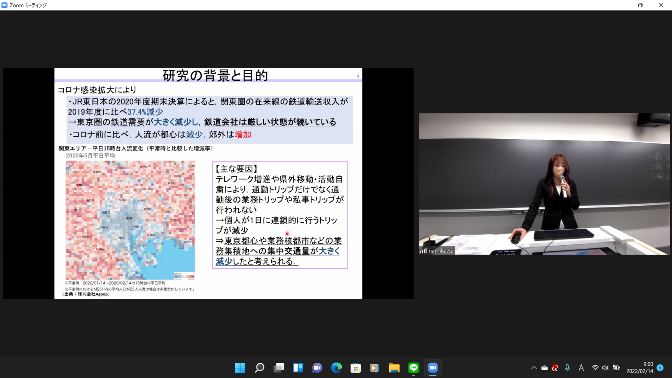Switch IME input mode indicator A
Viewport: 672px width, 378px height.
pos(581,368)
